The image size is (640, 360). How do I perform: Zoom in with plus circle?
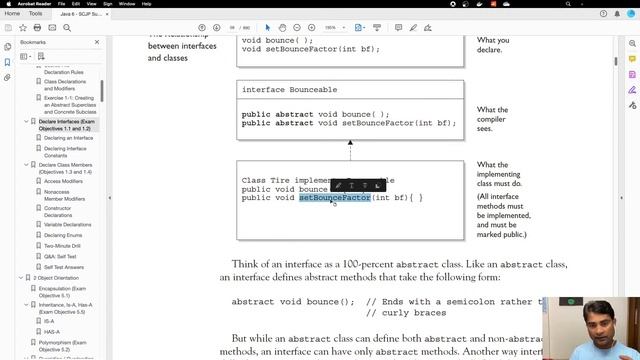click(x=311, y=28)
